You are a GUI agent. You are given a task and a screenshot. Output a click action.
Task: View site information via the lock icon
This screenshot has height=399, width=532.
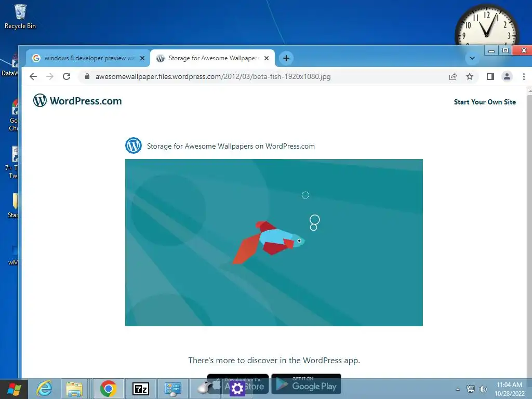pyautogui.click(x=87, y=76)
